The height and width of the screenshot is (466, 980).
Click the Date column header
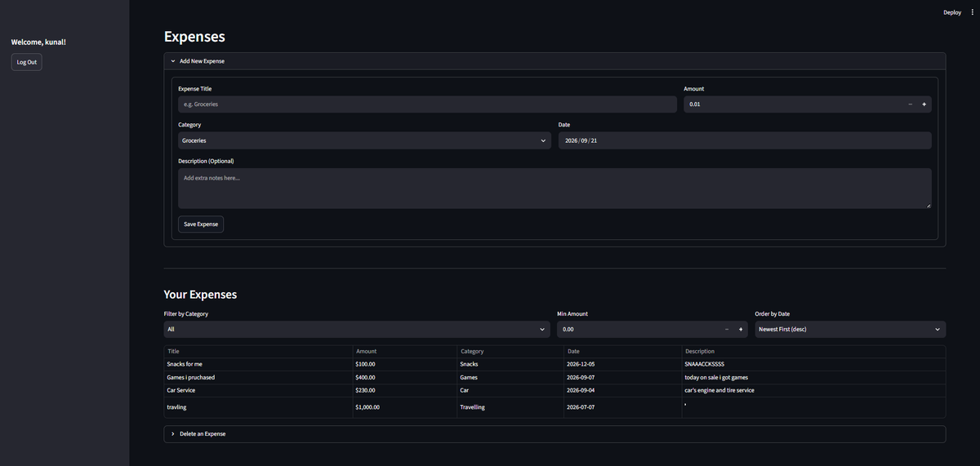pos(622,352)
